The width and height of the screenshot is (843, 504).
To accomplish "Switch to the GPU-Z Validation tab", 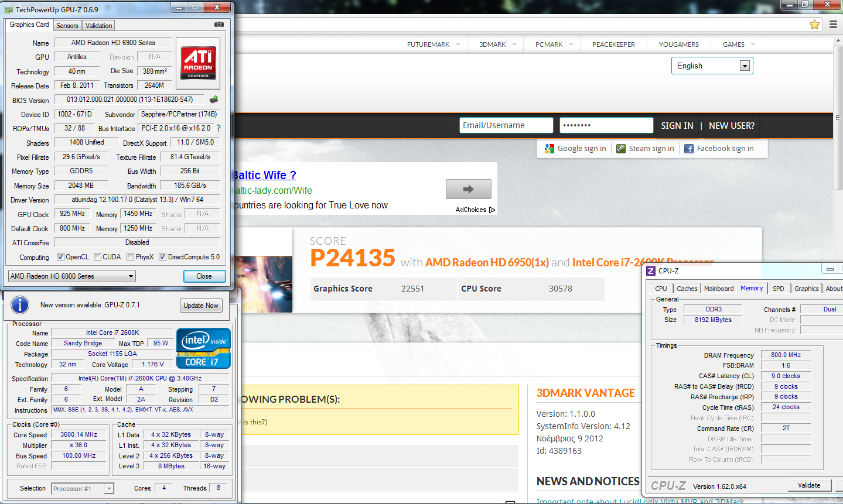I will click(98, 26).
